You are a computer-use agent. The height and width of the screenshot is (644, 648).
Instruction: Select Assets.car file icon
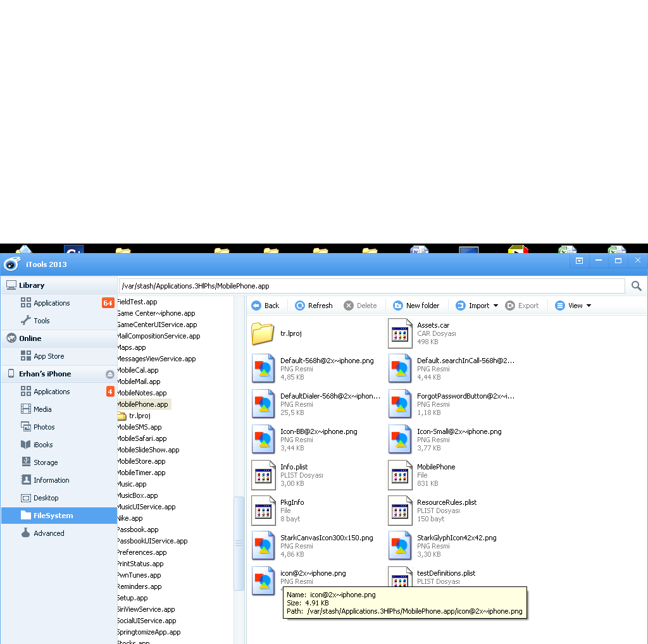[400, 333]
